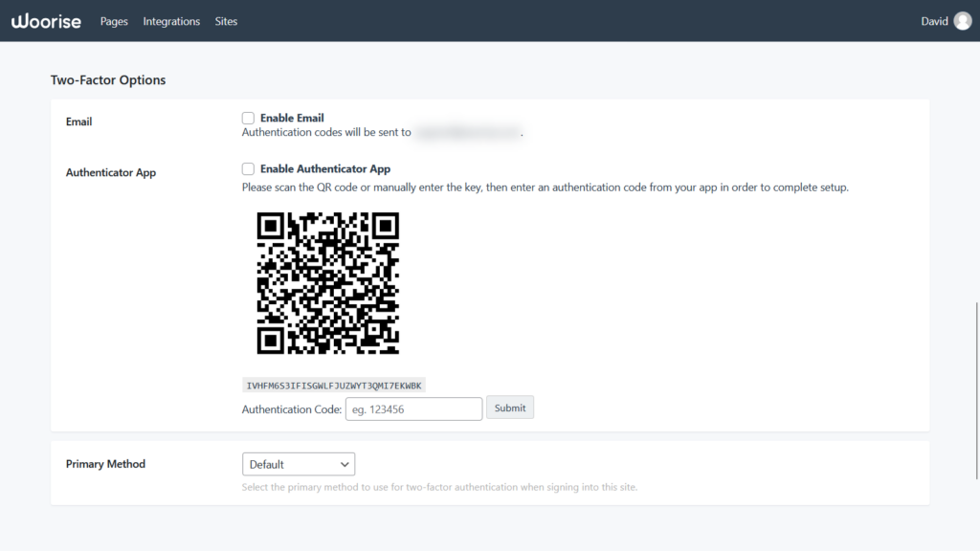Click the Primary Method dropdown chevron
The width and height of the screenshot is (980, 551).
[347, 463]
